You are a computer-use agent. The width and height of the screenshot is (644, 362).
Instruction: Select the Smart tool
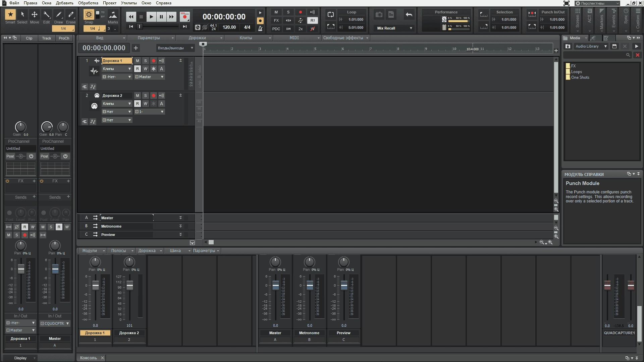click(10, 14)
